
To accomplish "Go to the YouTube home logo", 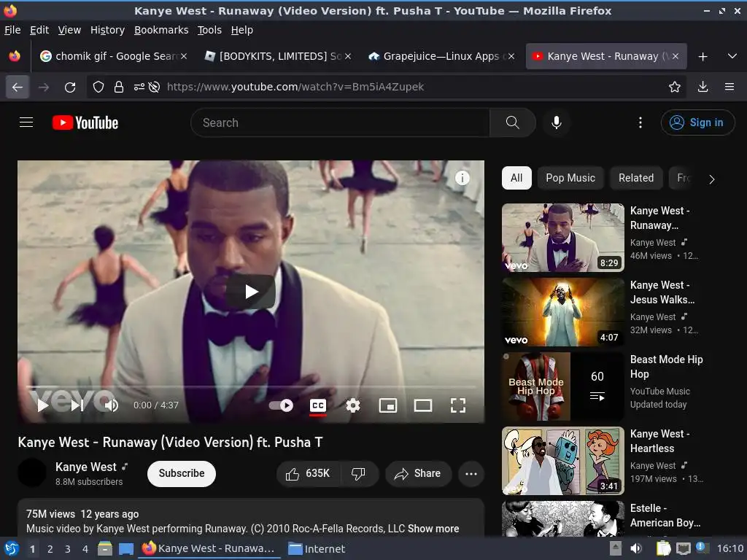I will [x=85, y=122].
